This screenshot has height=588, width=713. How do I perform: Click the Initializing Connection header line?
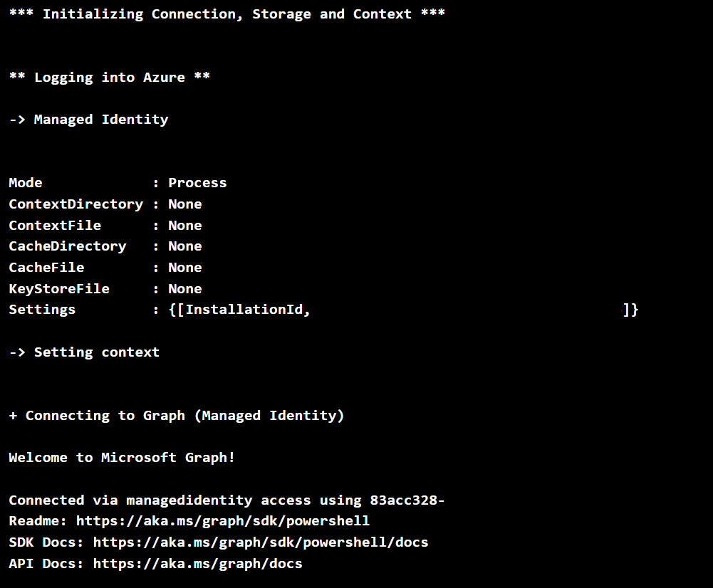[227, 14]
